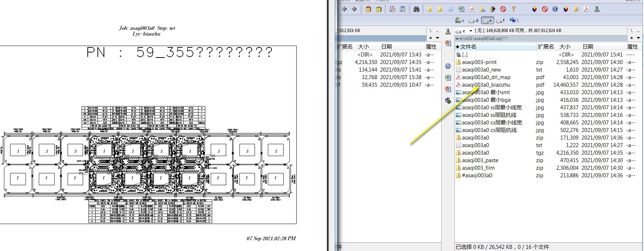
Task: Click the bottom network-globe icon in middle strip
Action: pos(448,101)
